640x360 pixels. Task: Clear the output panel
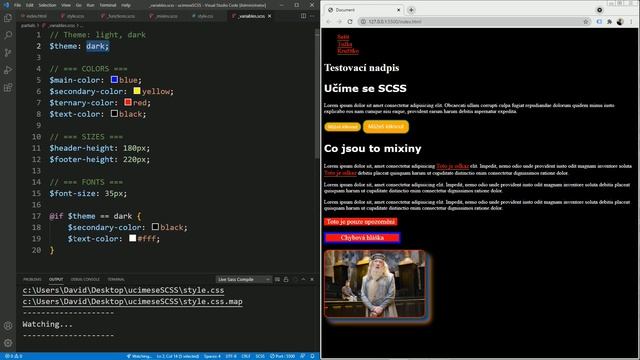pos(277,280)
